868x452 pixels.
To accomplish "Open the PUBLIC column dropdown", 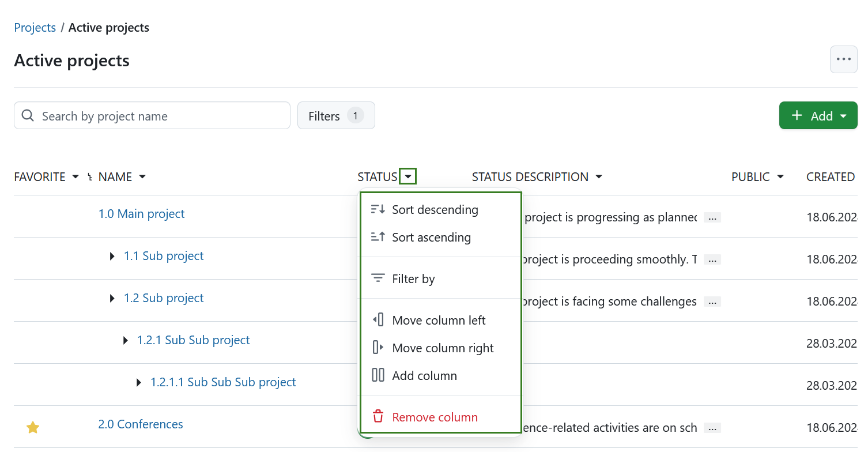I will pyautogui.click(x=782, y=176).
